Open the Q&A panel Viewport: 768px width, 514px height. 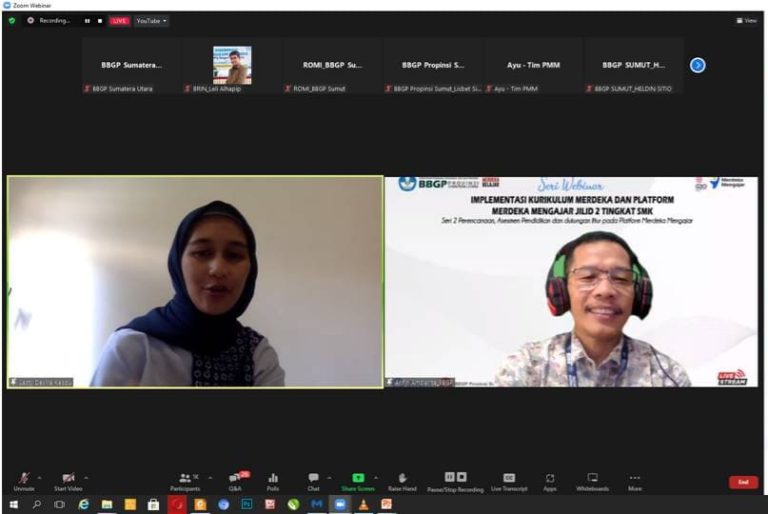coord(236,482)
